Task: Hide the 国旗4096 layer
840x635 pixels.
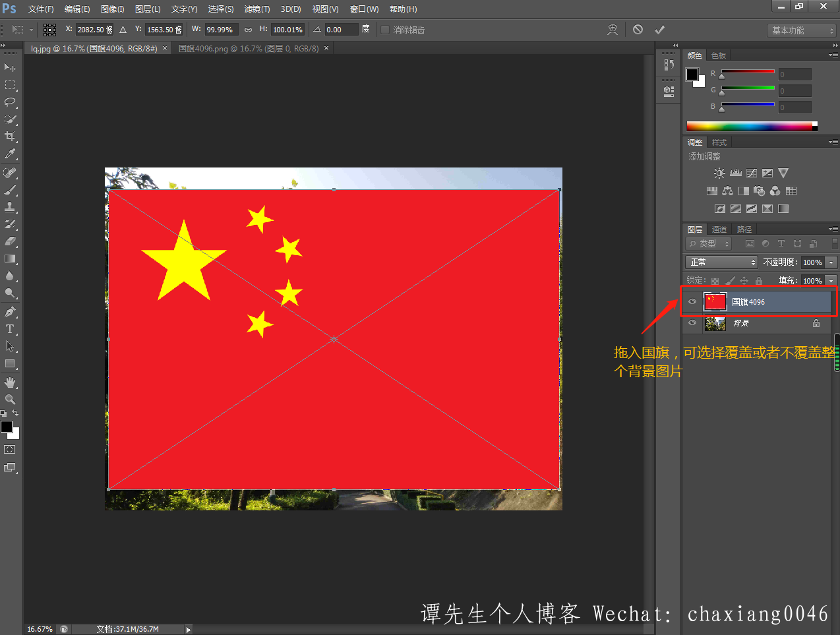Action: pos(692,302)
